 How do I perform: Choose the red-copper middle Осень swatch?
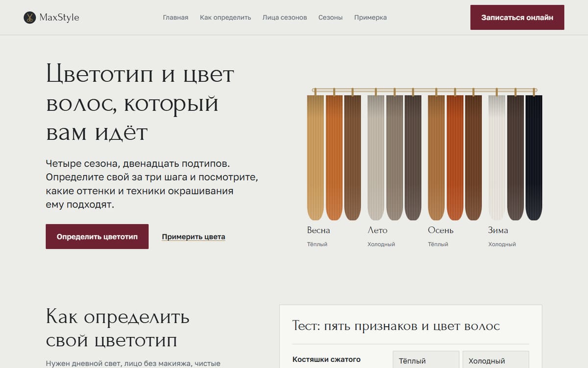(455, 157)
